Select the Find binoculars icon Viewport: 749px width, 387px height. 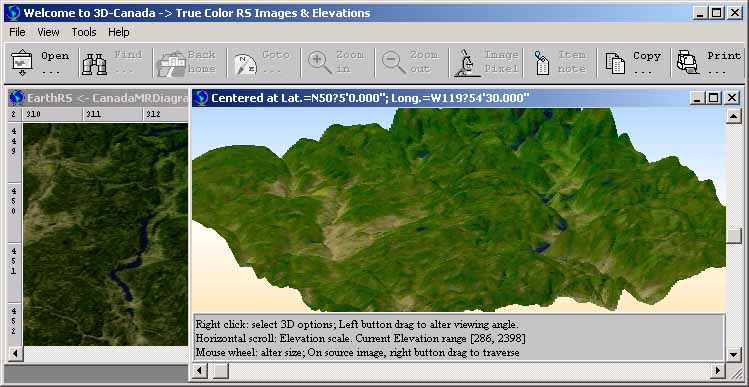[x=94, y=64]
